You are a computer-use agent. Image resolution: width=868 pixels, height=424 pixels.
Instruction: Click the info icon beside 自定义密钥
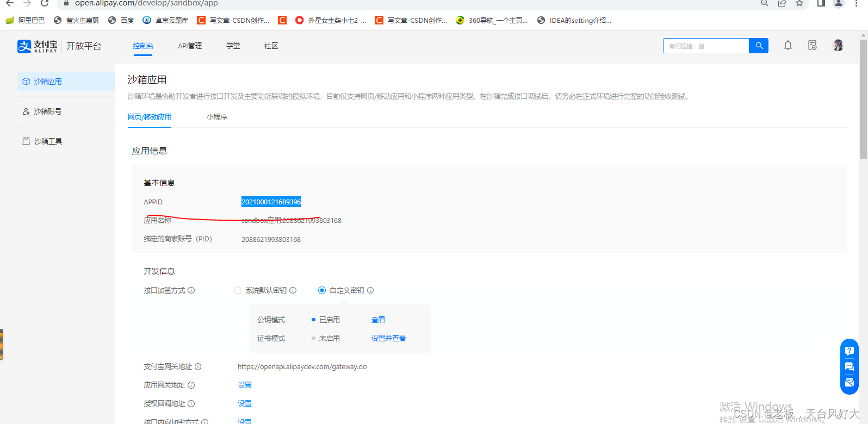[370, 290]
